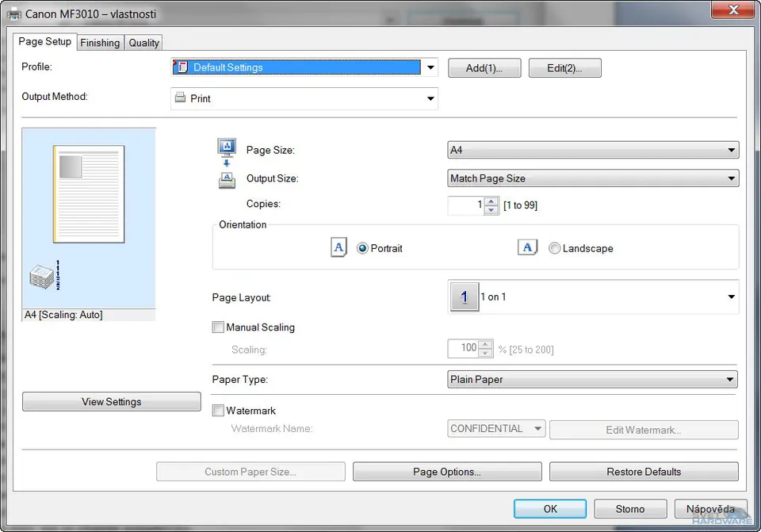Click the 'A4 [Scaling: Auto]' status text

pos(63,315)
